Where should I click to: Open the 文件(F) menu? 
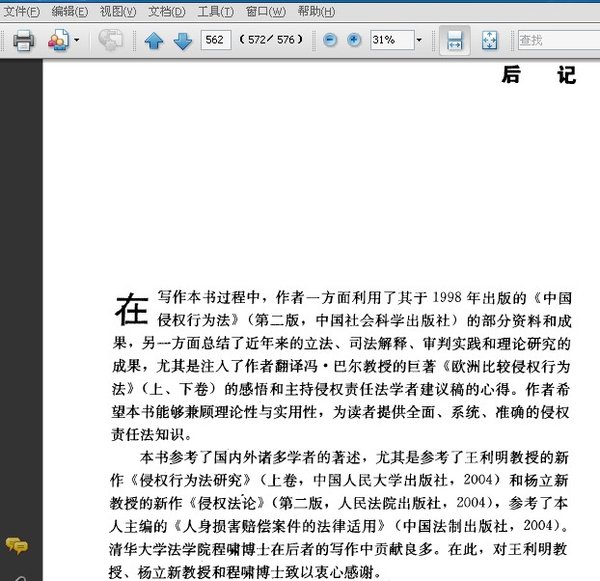[x=21, y=12]
